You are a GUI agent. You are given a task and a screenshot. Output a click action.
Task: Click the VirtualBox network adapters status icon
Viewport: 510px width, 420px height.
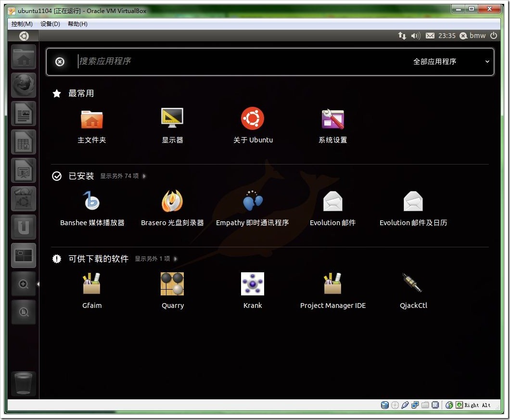[x=415, y=405]
